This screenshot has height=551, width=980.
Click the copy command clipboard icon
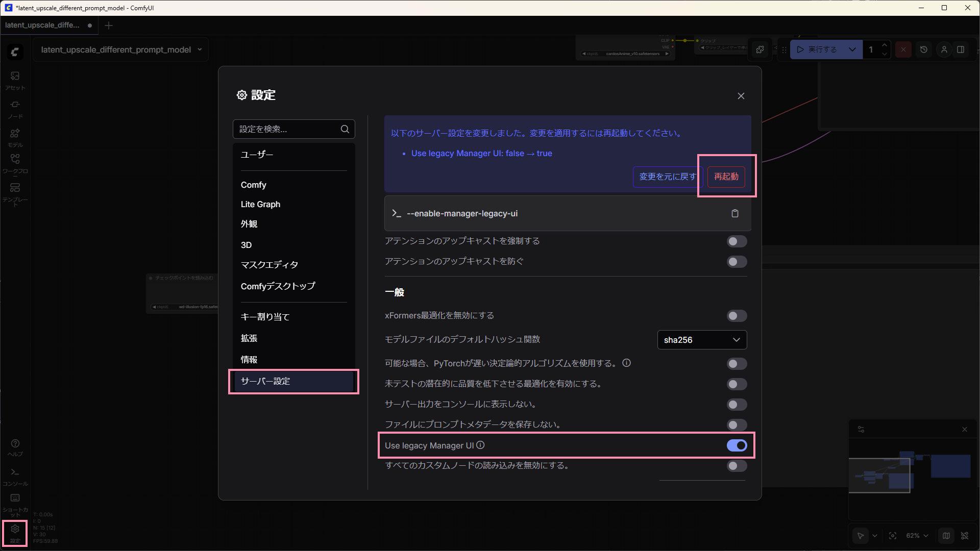pyautogui.click(x=735, y=213)
